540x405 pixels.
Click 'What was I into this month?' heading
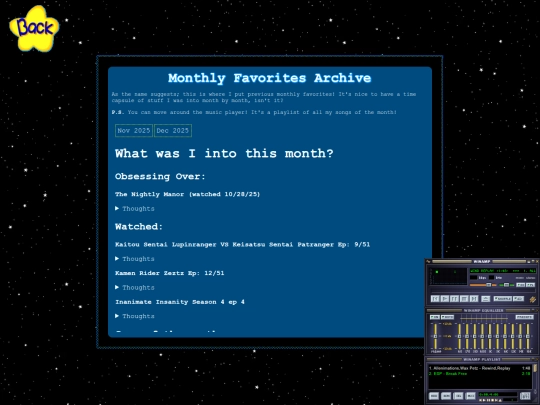click(x=224, y=153)
